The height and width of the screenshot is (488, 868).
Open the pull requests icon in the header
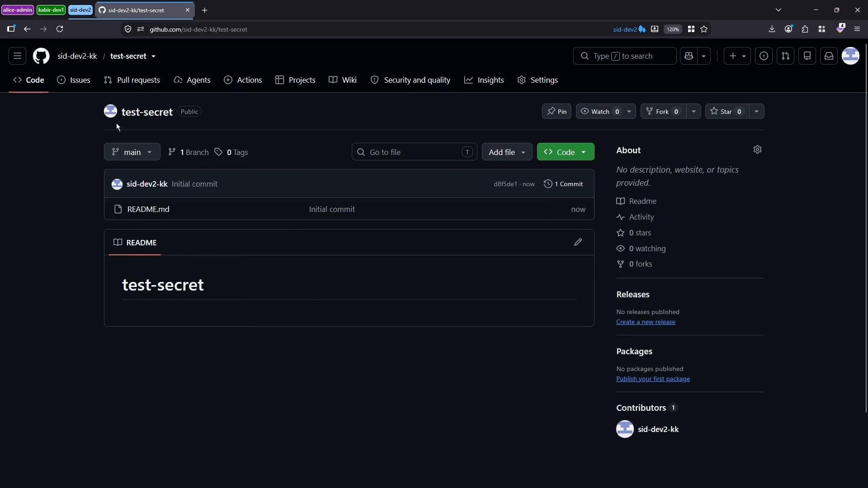tap(785, 56)
